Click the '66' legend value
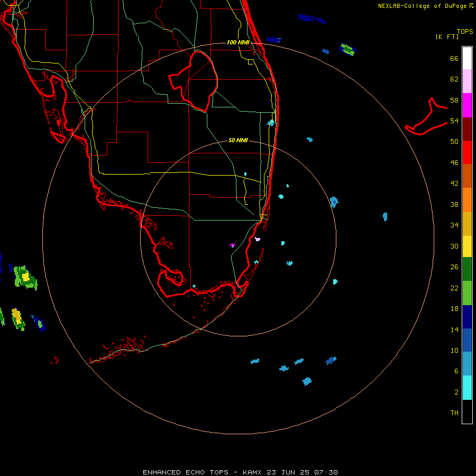 point(454,59)
